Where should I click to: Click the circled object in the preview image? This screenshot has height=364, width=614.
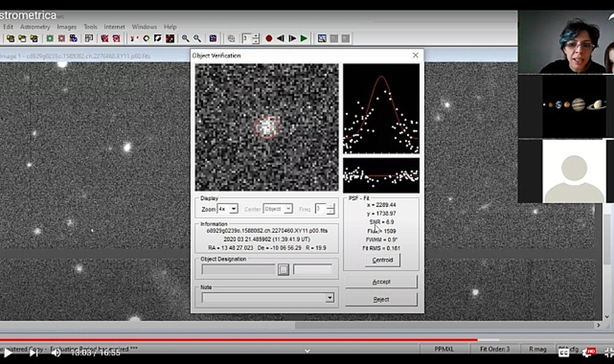tap(266, 127)
